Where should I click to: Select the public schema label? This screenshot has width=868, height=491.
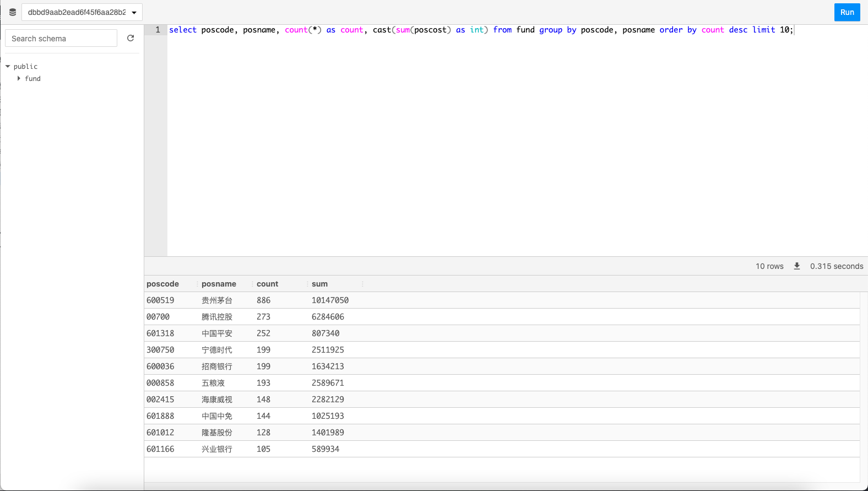coord(26,67)
